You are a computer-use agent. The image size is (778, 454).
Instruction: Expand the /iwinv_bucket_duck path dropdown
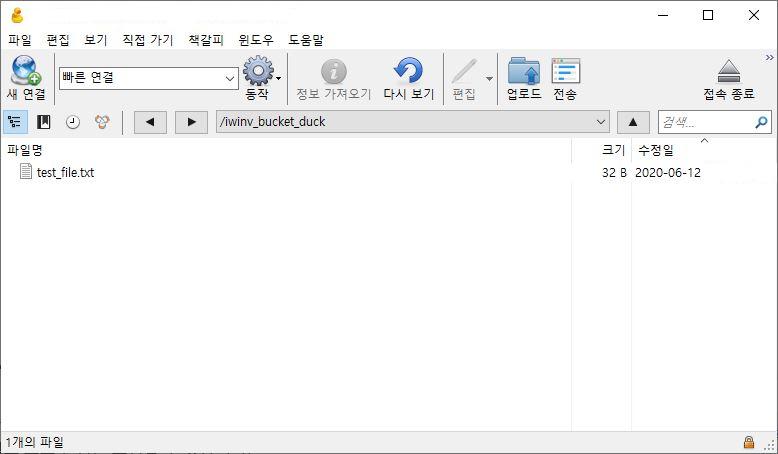tap(600, 122)
